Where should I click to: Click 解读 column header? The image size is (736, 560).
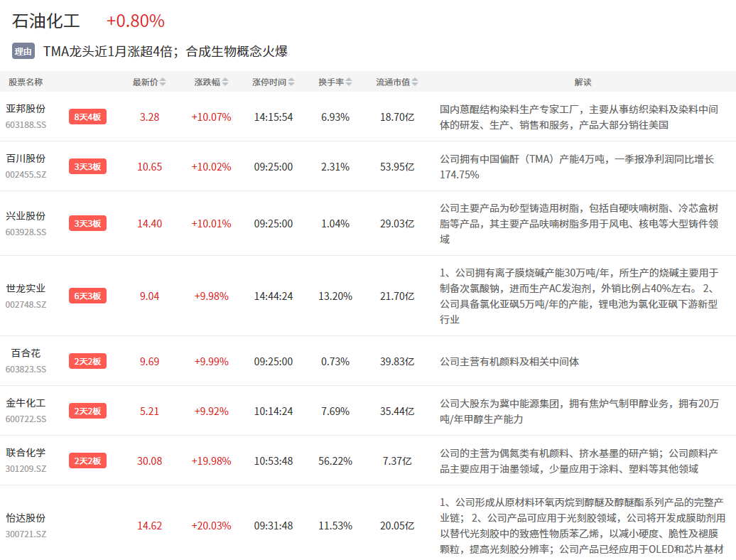point(583,82)
